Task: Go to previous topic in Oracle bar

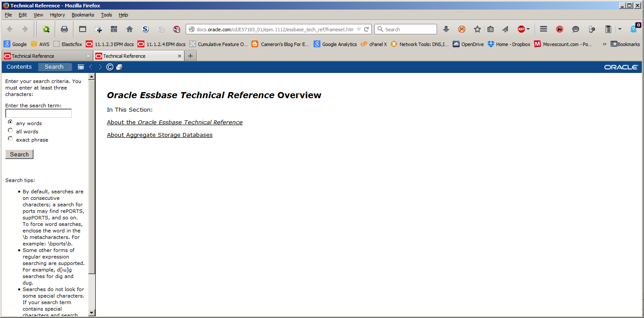Action: [x=90, y=67]
